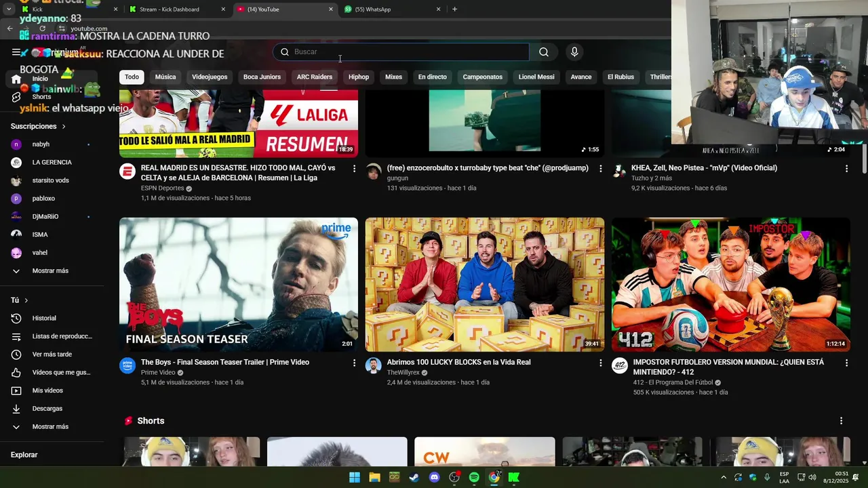Open options menu for Impostor Futbolero video
Screen dimensions: 868x488
click(846, 363)
